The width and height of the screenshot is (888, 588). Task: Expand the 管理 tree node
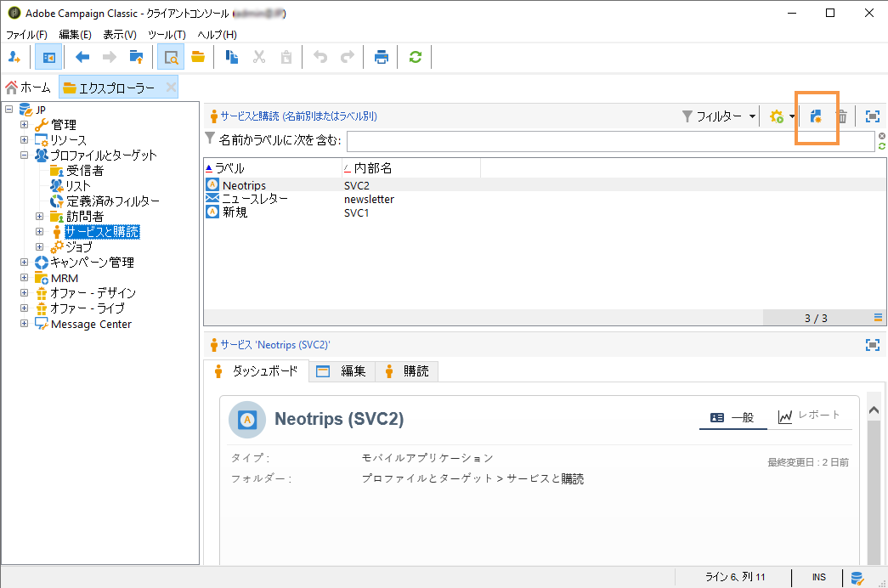pyautogui.click(x=25, y=124)
